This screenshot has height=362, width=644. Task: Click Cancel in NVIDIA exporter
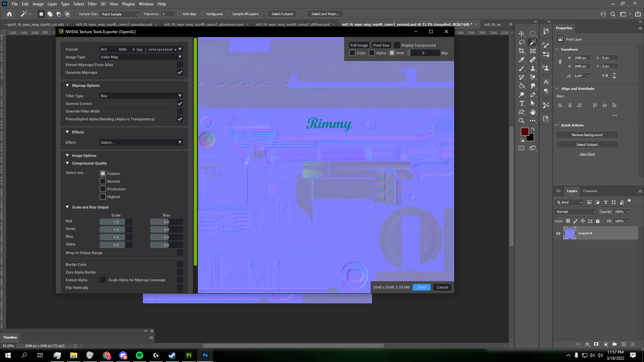pos(442,287)
